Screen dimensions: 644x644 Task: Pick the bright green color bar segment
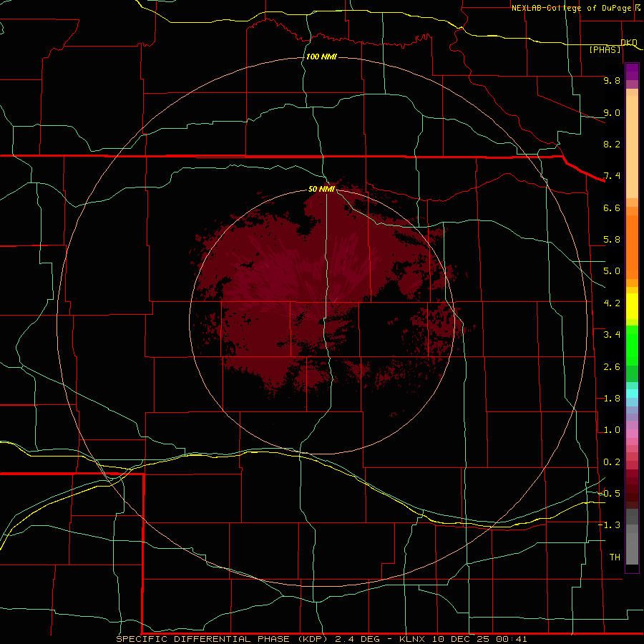point(632,346)
